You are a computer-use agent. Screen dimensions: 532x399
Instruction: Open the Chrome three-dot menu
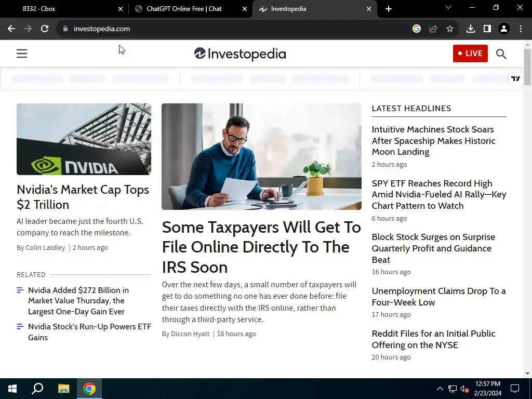pyautogui.click(x=521, y=29)
